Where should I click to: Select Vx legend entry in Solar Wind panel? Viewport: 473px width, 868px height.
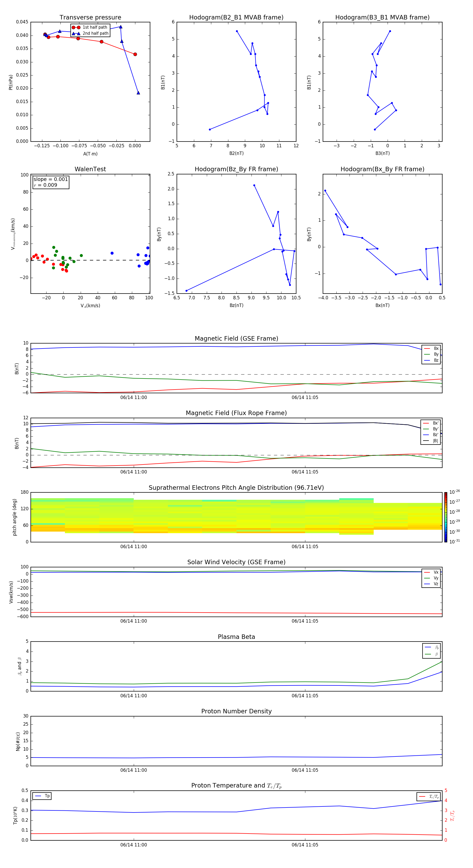[x=431, y=572]
